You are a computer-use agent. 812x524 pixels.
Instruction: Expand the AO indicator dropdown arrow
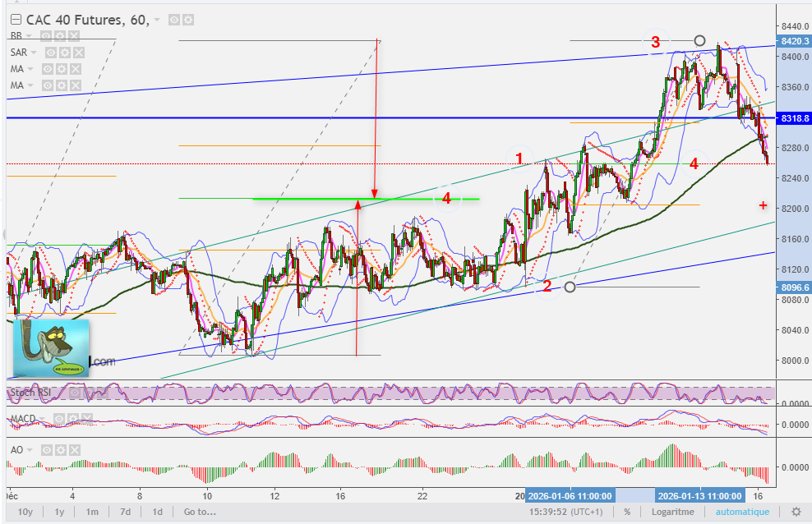coord(30,450)
